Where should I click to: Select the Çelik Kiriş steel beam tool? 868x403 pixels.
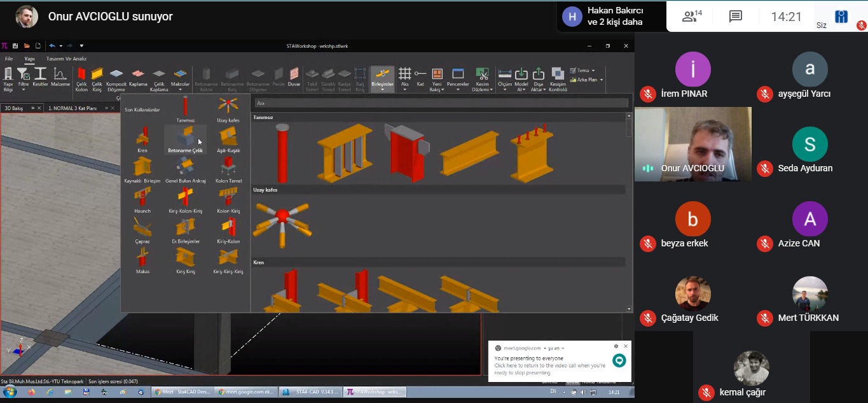tap(97, 79)
